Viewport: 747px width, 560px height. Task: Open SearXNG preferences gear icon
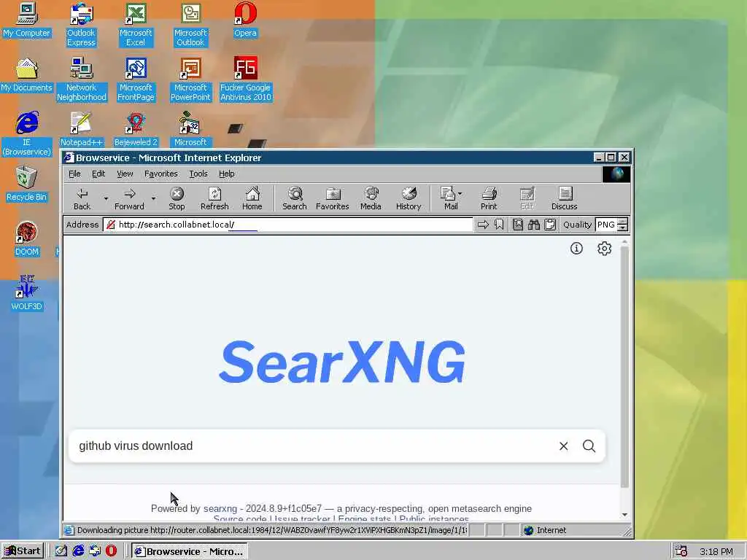[x=604, y=249]
